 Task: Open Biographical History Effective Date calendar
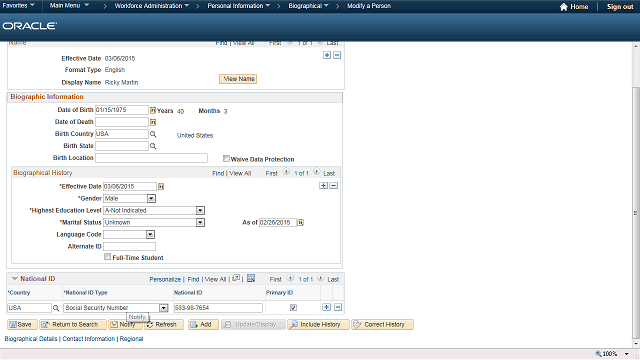click(x=161, y=187)
